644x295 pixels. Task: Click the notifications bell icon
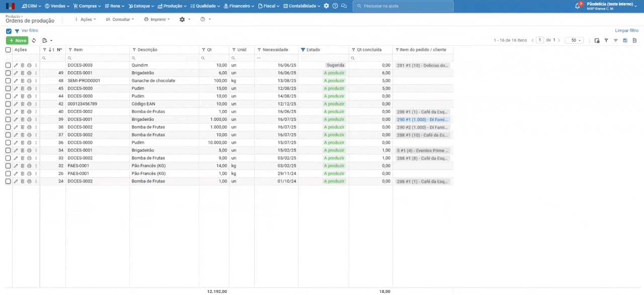pos(578,6)
